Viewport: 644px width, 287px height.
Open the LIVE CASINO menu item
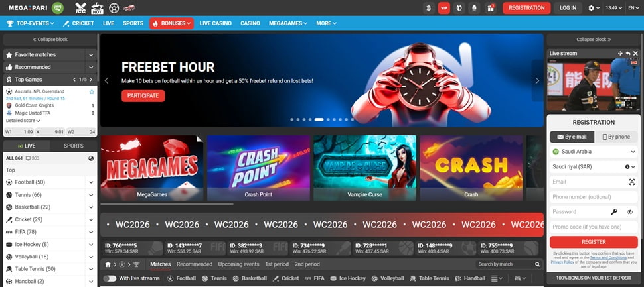tap(216, 23)
